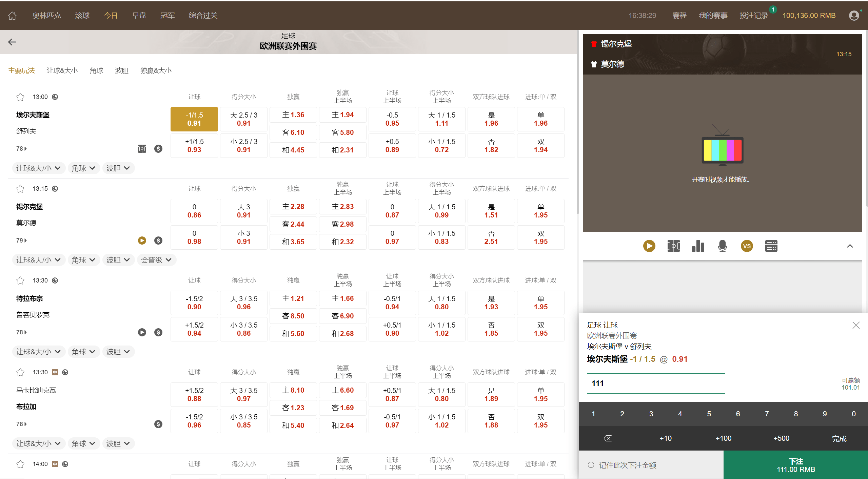Favorite the 13:00 埃尔夫斯堡 match star
The width and height of the screenshot is (868, 479).
pyautogui.click(x=20, y=97)
